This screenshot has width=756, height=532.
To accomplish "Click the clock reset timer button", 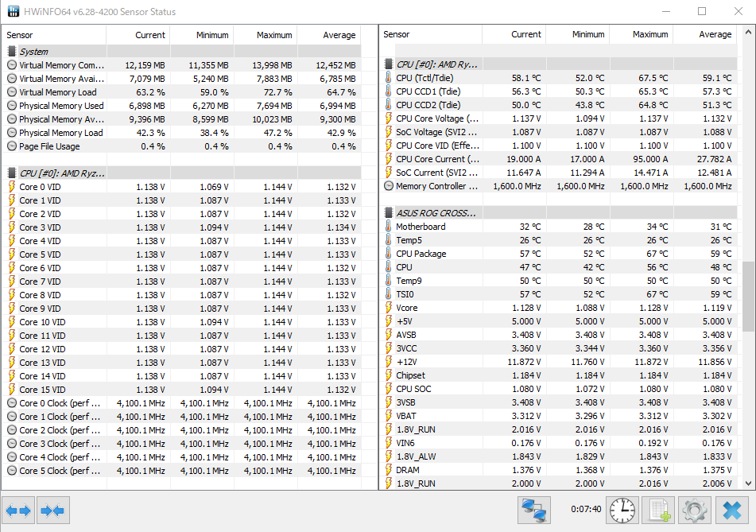I will (x=622, y=511).
